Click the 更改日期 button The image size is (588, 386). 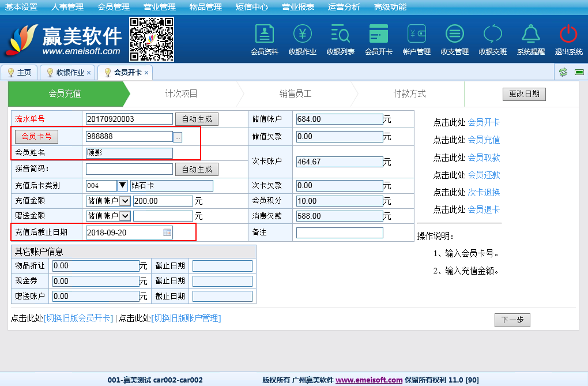(524, 94)
